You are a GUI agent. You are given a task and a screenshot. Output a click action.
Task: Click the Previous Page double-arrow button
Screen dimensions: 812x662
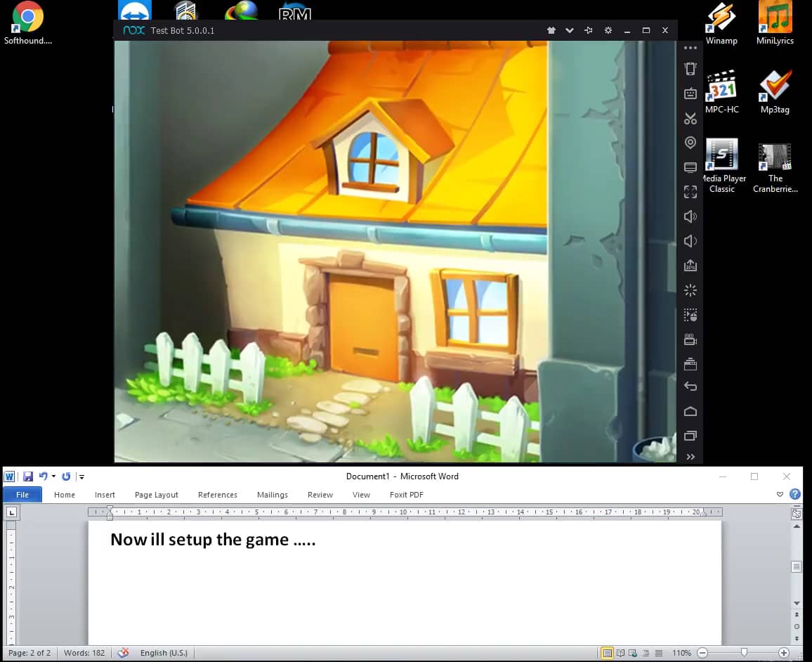[x=797, y=614]
